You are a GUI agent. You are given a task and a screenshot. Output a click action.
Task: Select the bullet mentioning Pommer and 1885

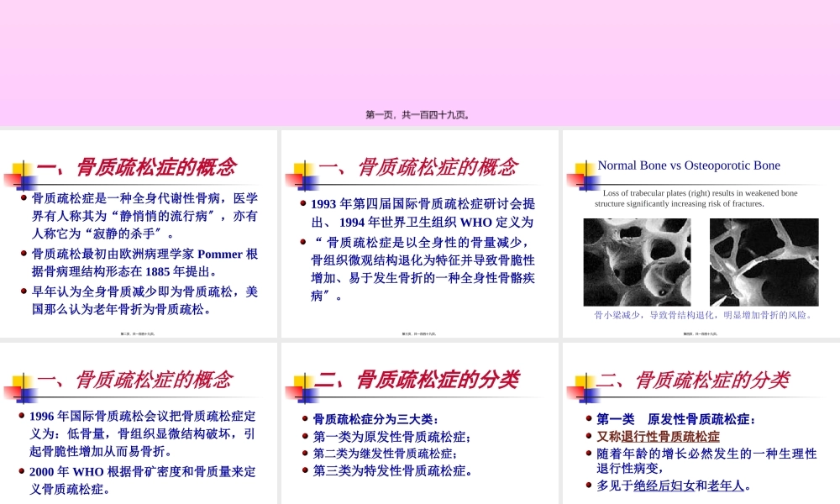(144, 262)
